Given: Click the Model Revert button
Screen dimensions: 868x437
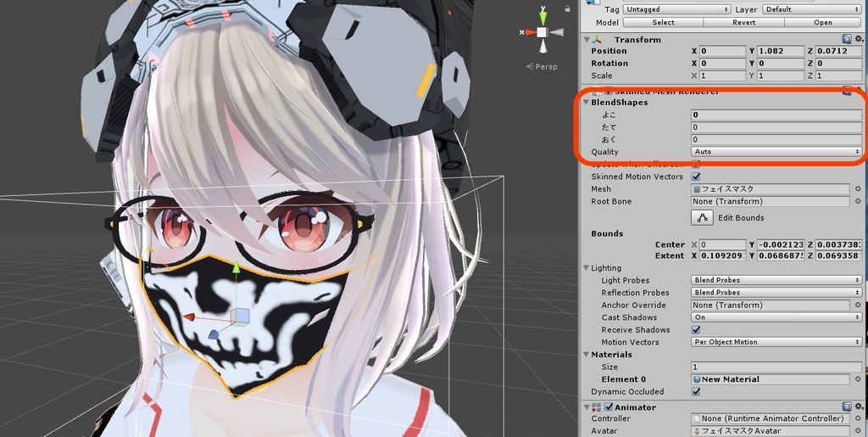Looking at the screenshot, I should (744, 23).
